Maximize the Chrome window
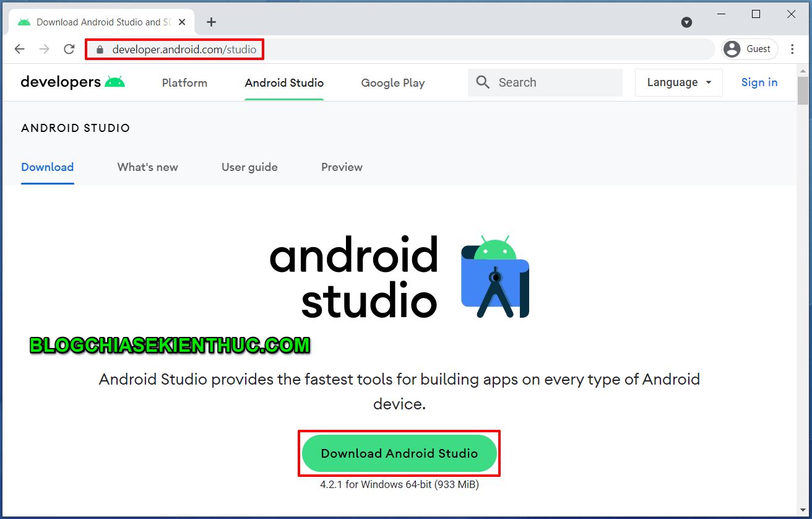The width and height of the screenshot is (812, 519). (x=756, y=14)
